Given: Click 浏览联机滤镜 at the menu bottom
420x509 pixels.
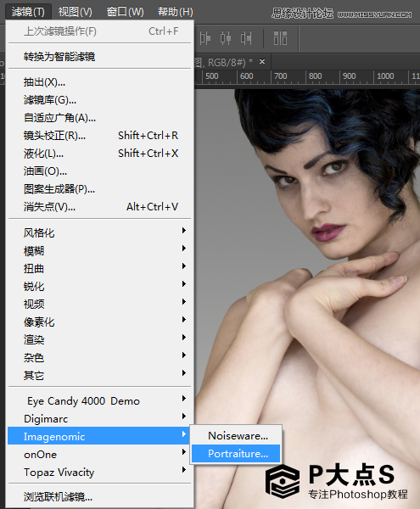Looking at the screenshot, I should coord(99,496).
